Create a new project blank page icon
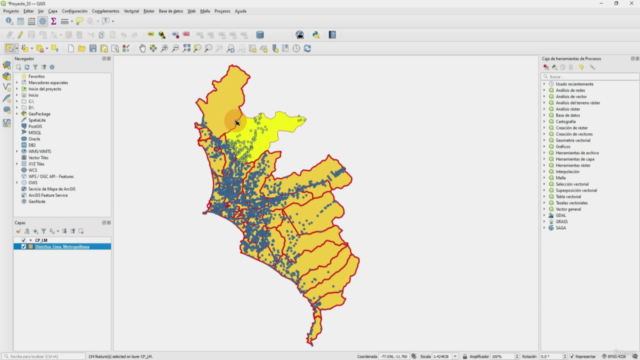This screenshot has width=640, height=360. click(71, 49)
